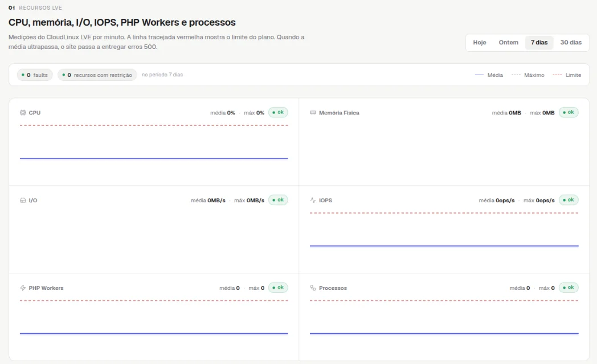Click the Máximo legend entry
This screenshot has height=364, width=597.
point(528,75)
